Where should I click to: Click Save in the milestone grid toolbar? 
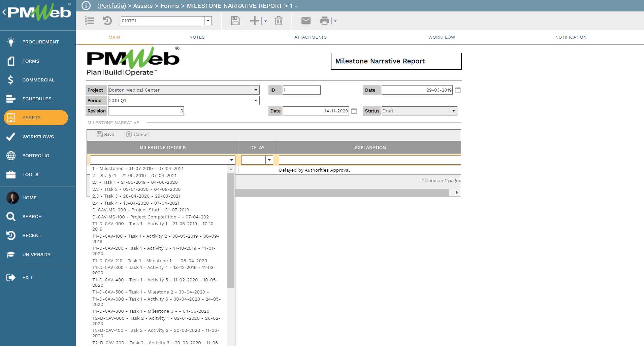click(x=105, y=134)
